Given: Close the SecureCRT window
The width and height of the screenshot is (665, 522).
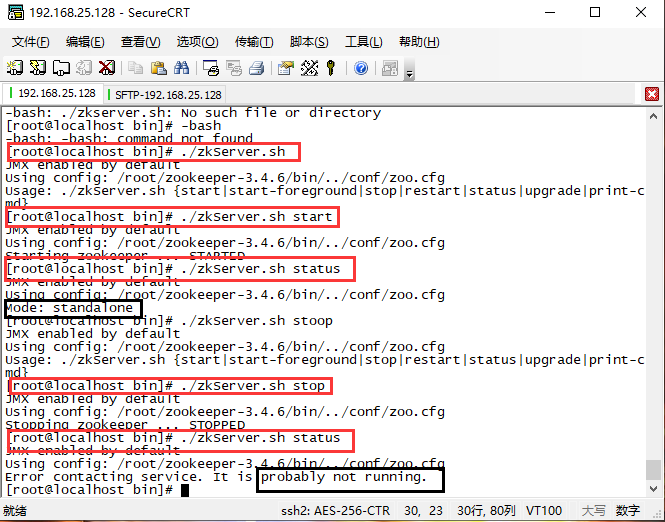Looking at the screenshot, I should point(641,12).
